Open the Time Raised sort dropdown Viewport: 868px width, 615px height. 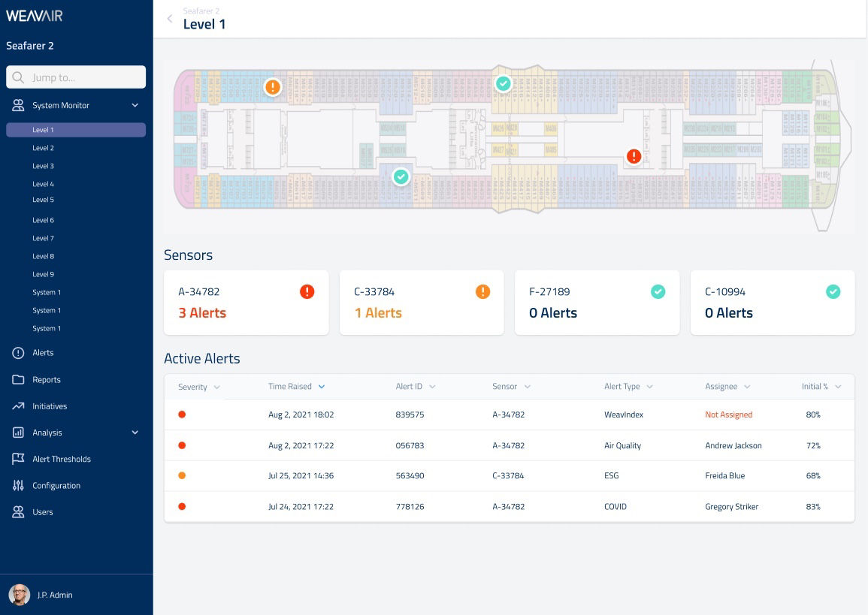(x=322, y=387)
